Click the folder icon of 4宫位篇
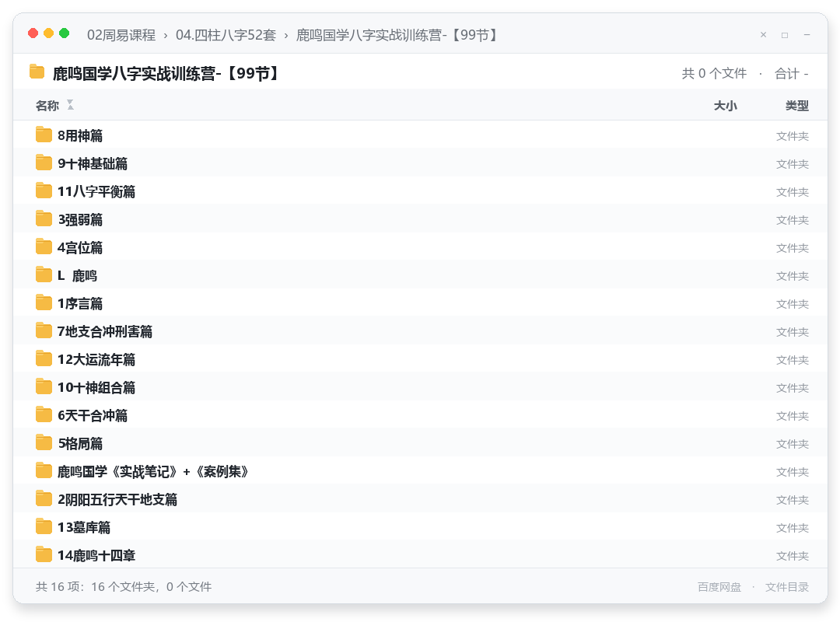Image resolution: width=840 pixels, height=622 pixels. [44, 246]
